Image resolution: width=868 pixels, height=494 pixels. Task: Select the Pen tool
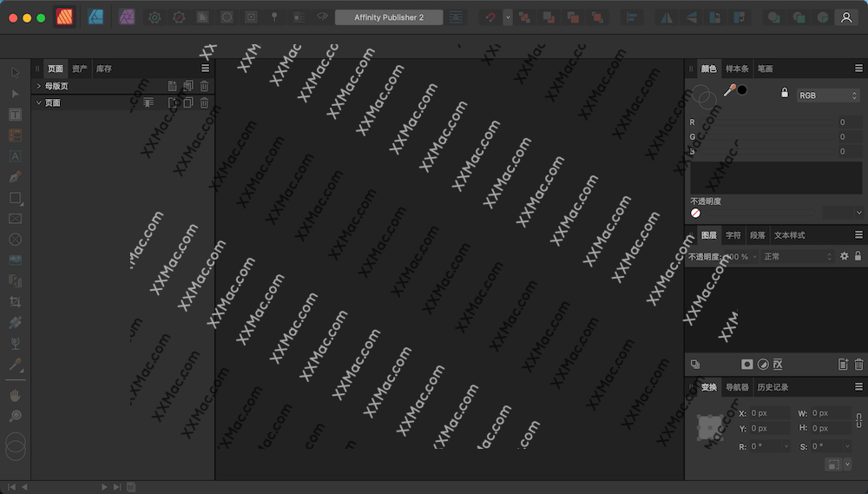point(15,176)
